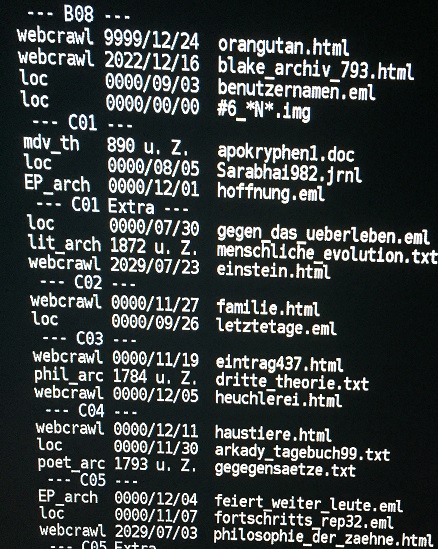Select the #6_*N*.img file
The height and width of the screenshot is (549, 438).
tap(264, 111)
